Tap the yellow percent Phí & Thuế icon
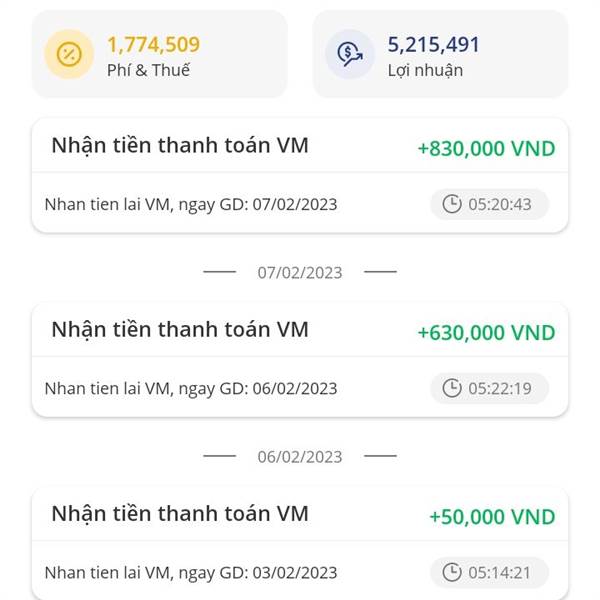Viewport: 600px width, 600px height. [x=69, y=54]
